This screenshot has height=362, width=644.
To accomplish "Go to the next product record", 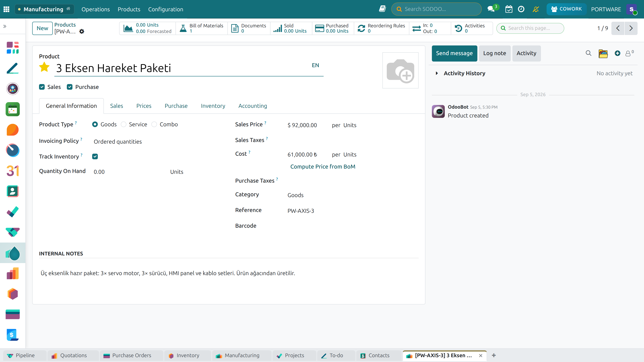I will pos(631,28).
